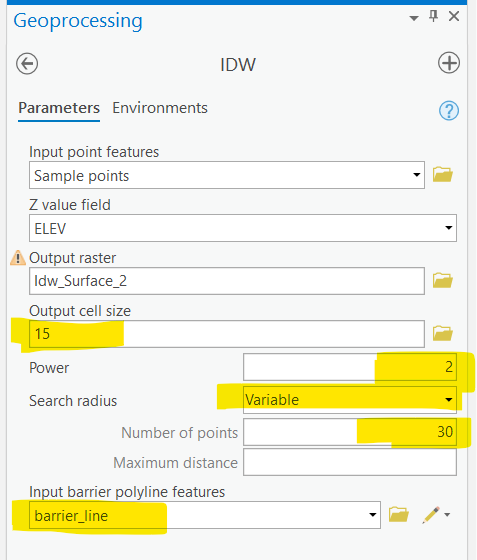Viewport: 477px width, 560px height.
Task: Click the pencil sketch icon
Action: (431, 515)
